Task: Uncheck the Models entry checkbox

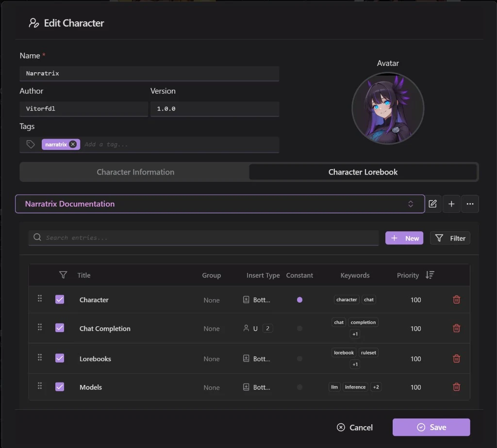Action: point(60,387)
